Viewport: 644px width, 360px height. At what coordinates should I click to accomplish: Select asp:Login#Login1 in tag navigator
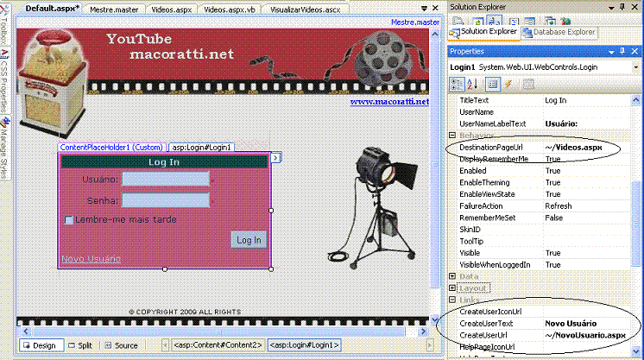304,345
